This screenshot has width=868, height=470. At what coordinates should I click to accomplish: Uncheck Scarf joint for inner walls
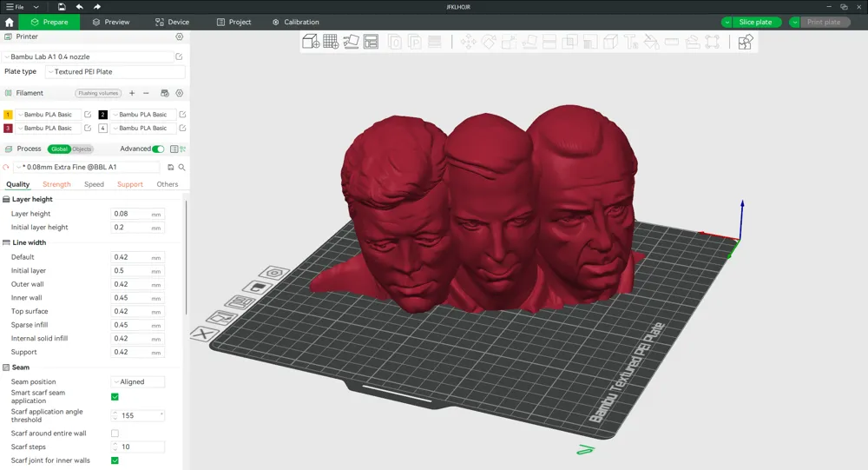115,460
